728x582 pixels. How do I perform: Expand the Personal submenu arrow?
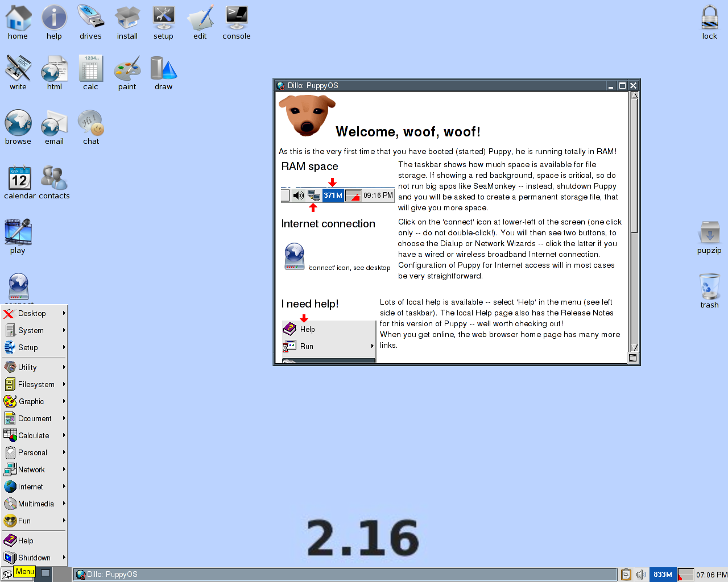[64, 452]
